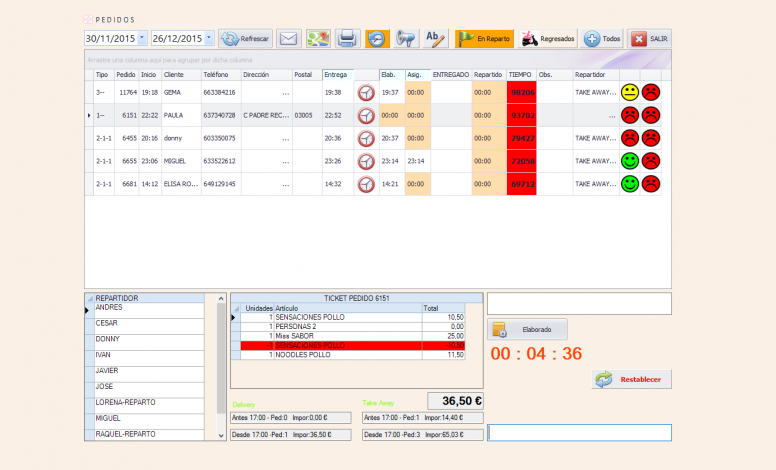Click the orange circular sync icon
The width and height of the screenshot is (776, 470).
tap(377, 39)
